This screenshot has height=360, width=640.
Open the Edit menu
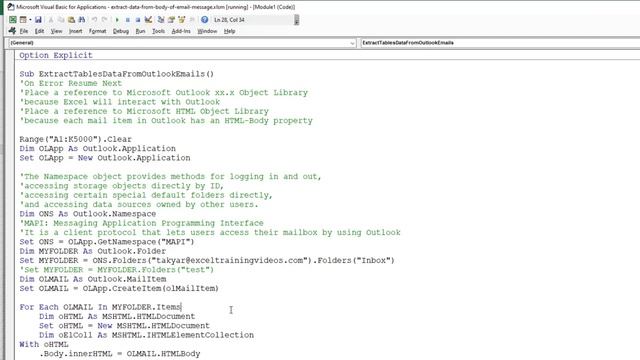point(39,31)
